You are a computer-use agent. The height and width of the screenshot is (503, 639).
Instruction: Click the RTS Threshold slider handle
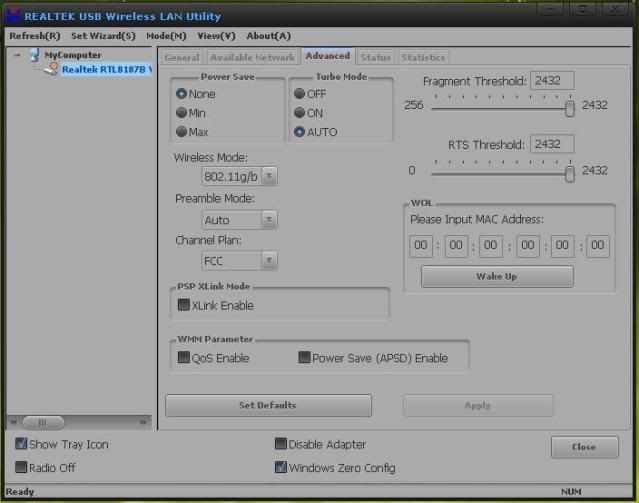tap(570, 174)
